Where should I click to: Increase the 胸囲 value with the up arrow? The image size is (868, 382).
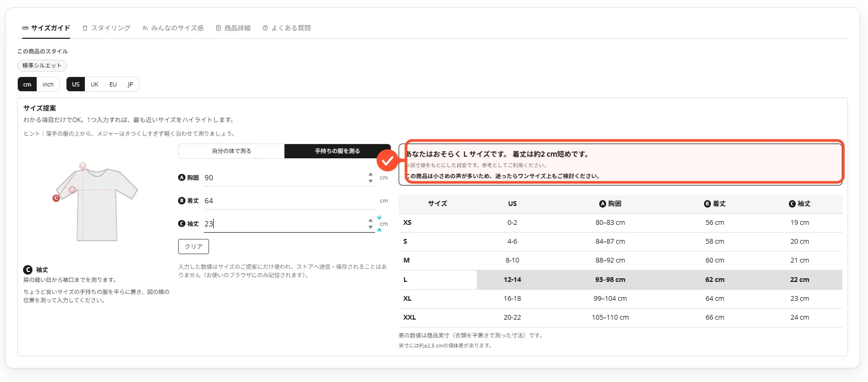tap(371, 174)
